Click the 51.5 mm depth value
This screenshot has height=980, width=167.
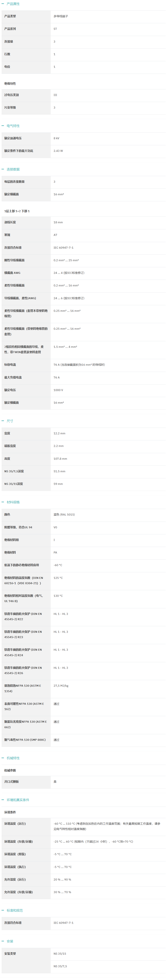(x=59, y=471)
